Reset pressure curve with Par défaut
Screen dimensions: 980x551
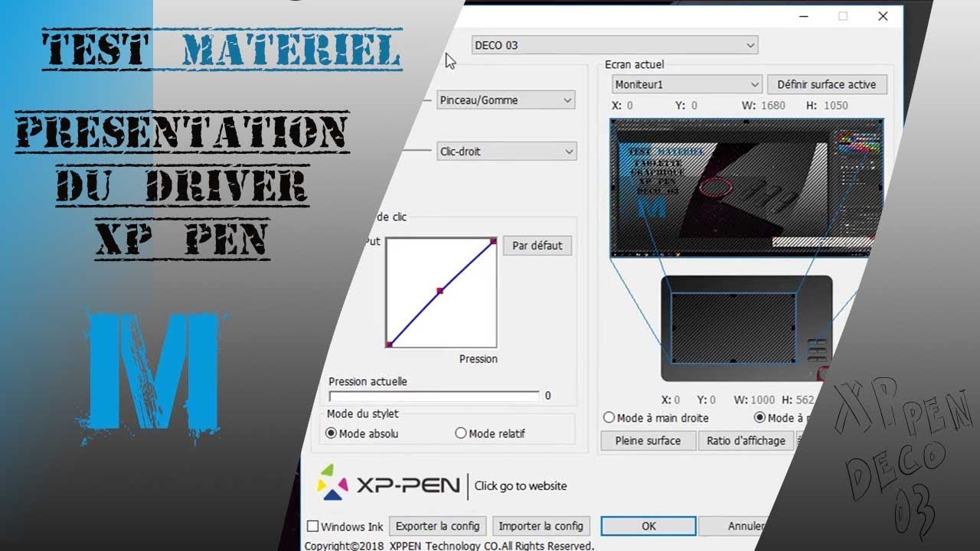pos(537,246)
